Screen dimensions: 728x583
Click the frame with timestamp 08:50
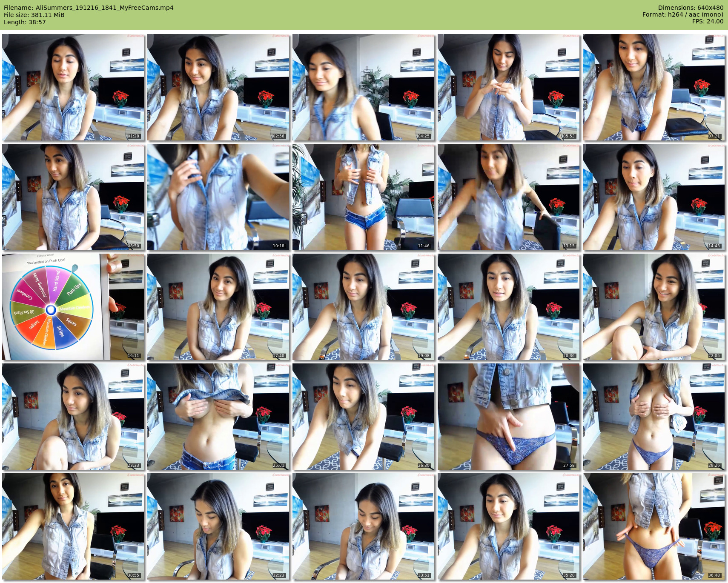[x=73, y=197]
